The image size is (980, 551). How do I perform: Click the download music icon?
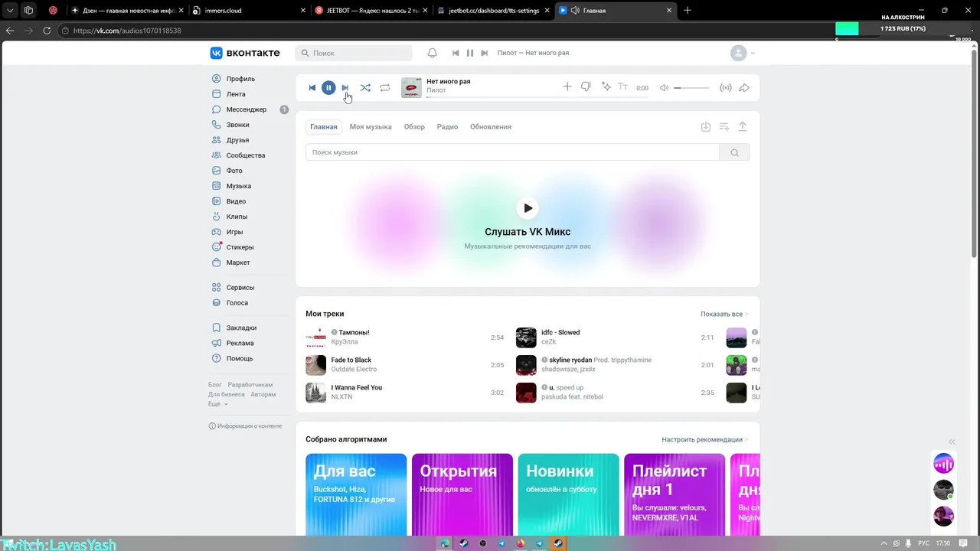[706, 127]
